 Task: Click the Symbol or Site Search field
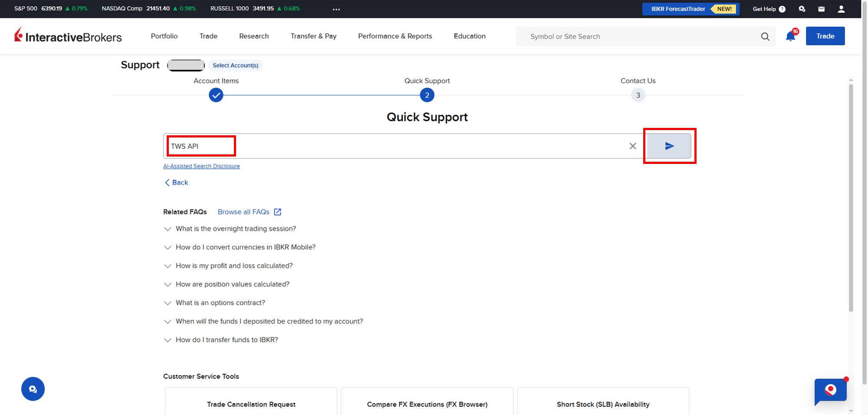[x=638, y=37]
